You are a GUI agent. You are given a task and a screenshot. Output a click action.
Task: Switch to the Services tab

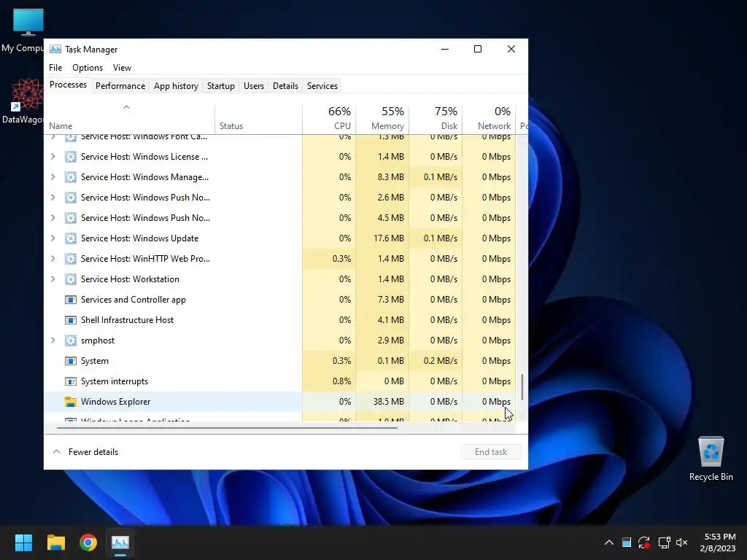click(x=322, y=86)
